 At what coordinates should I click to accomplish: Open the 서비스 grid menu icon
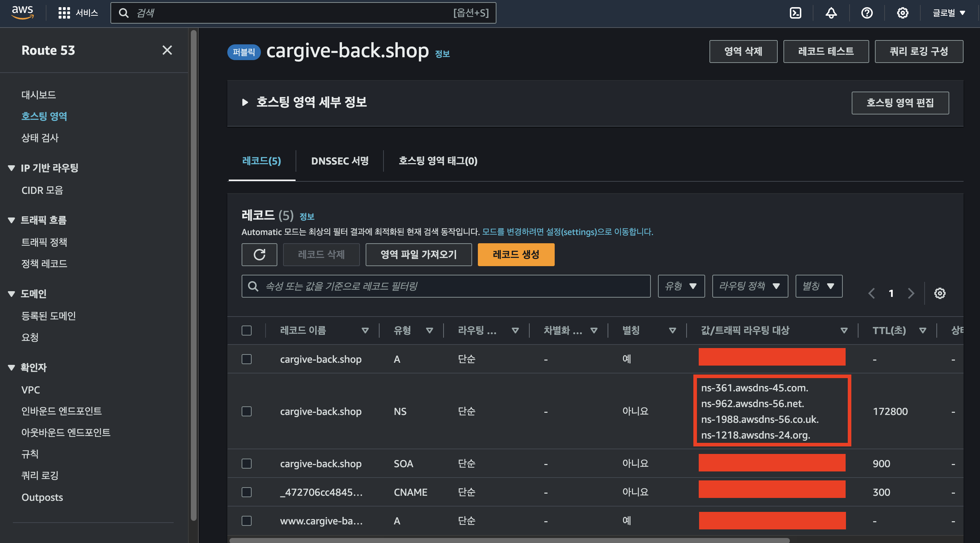tap(64, 13)
